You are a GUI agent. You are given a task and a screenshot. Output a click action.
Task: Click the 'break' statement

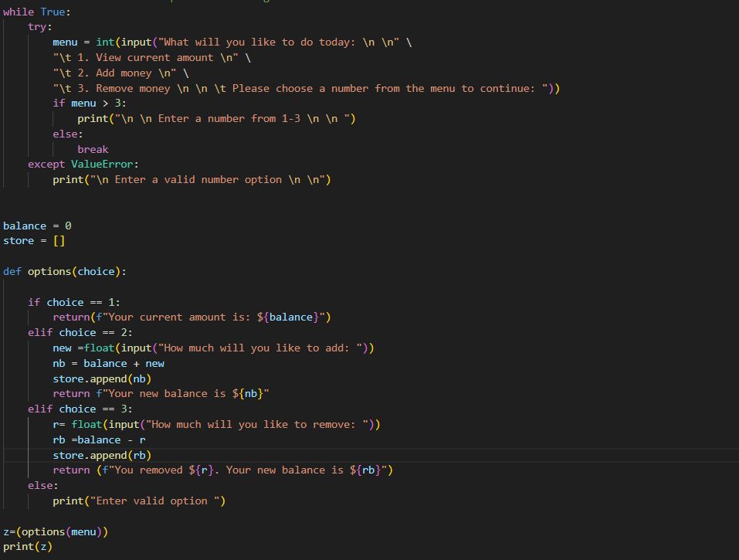[93, 149]
